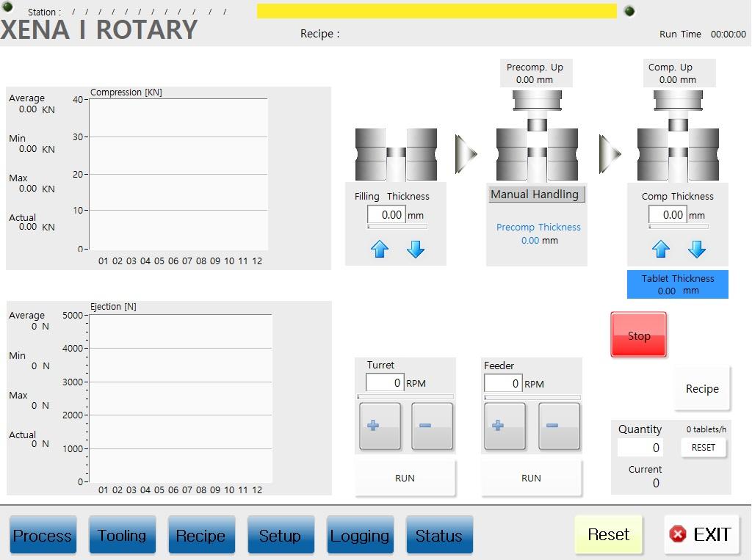Decrease Filling Thickness with down arrow
Viewport: 752px width, 560px height.
[x=416, y=249]
